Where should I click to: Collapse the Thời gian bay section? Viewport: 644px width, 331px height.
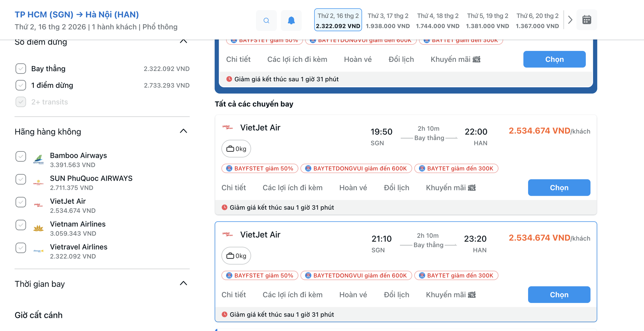(183, 283)
